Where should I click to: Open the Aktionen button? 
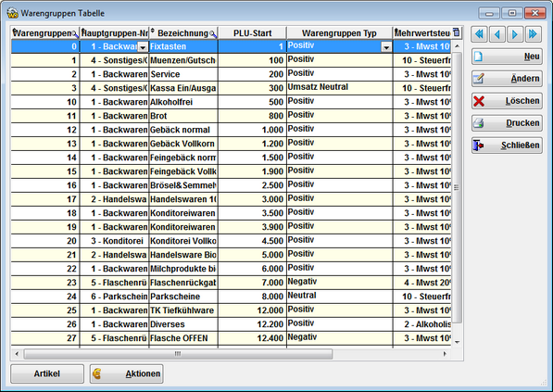[126, 373]
